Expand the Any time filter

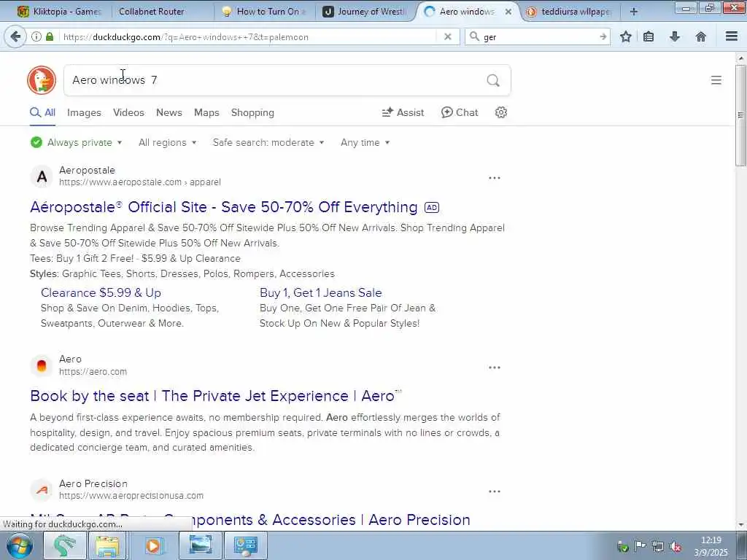[x=365, y=142]
